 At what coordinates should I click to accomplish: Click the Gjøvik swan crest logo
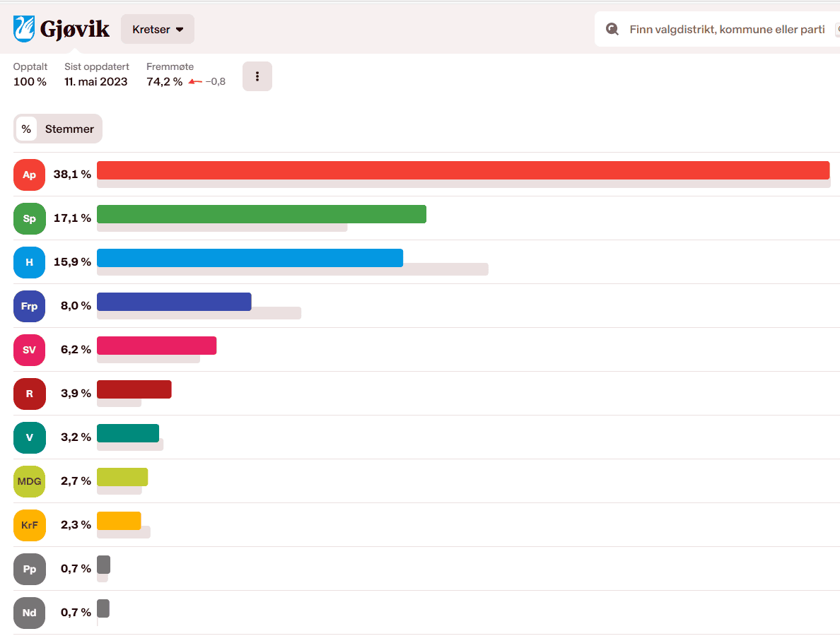(24, 29)
